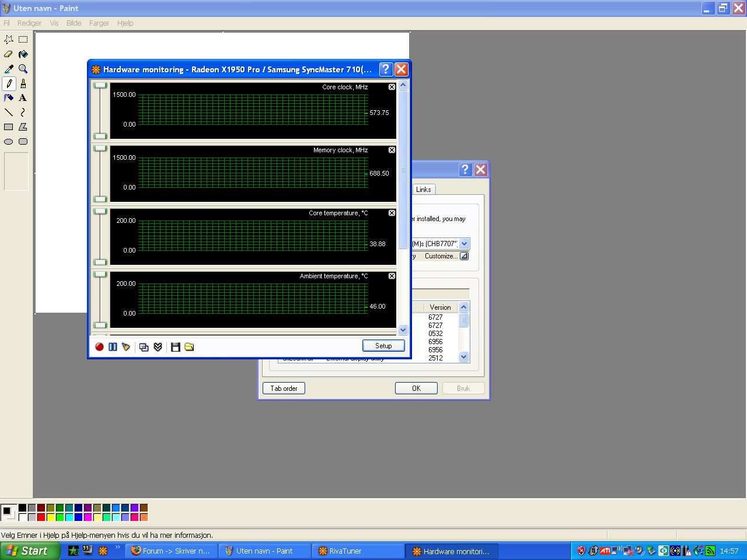747x560 pixels.
Task: Open log file with the folder icon
Action: (x=189, y=347)
